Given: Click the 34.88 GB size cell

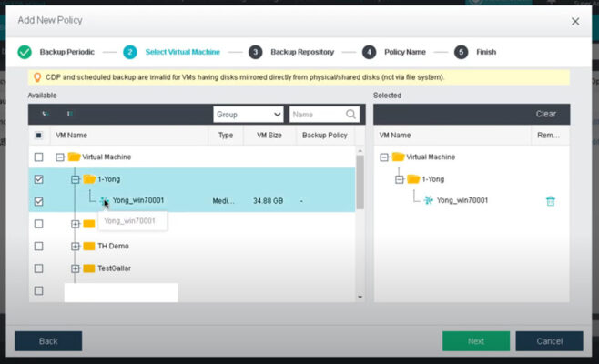Looking at the screenshot, I should [269, 201].
